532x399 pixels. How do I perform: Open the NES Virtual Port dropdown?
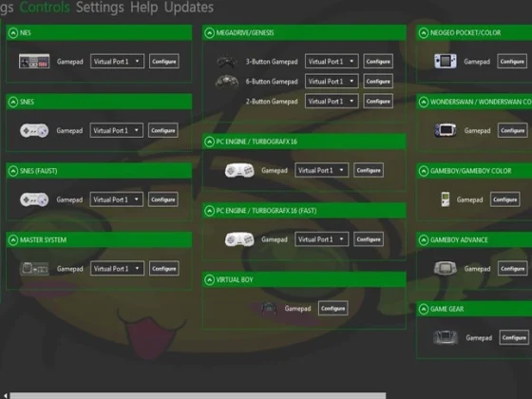(117, 62)
